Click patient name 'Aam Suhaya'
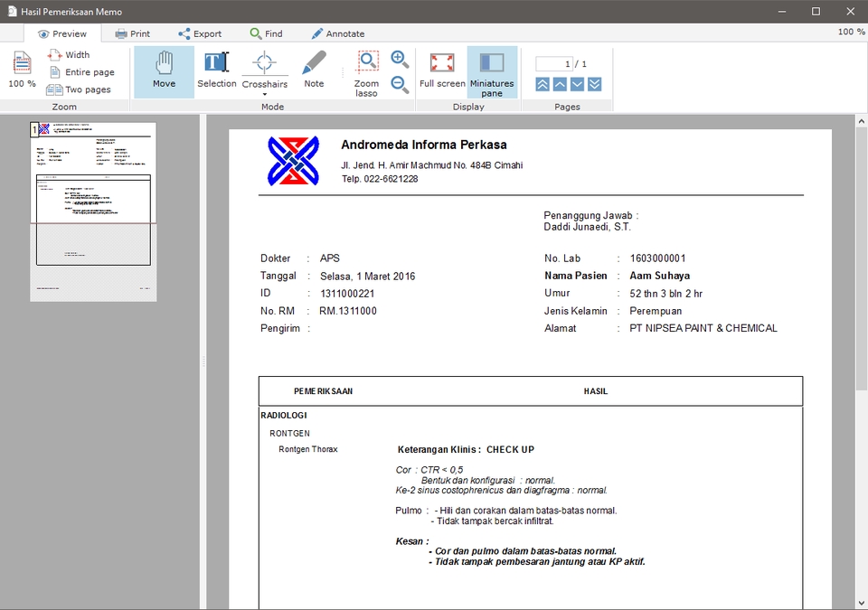The height and width of the screenshot is (610, 868). (x=659, y=276)
